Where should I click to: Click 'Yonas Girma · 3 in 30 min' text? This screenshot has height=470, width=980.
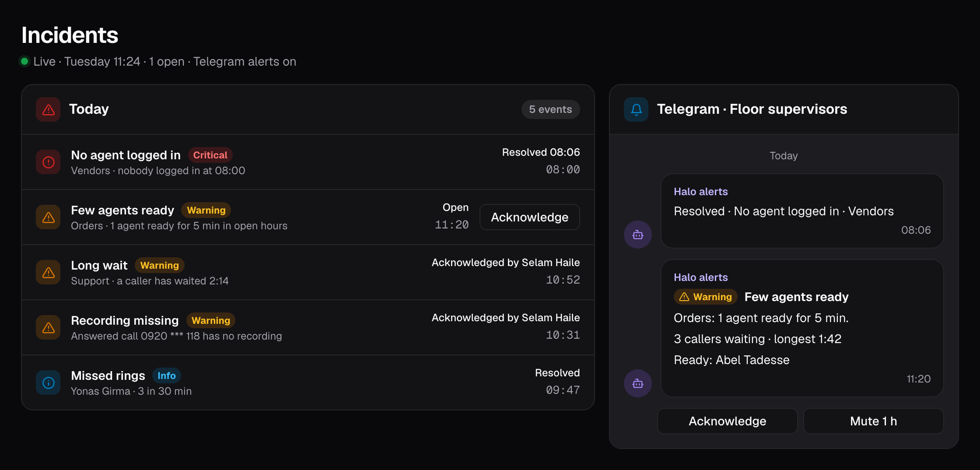pyautogui.click(x=131, y=391)
